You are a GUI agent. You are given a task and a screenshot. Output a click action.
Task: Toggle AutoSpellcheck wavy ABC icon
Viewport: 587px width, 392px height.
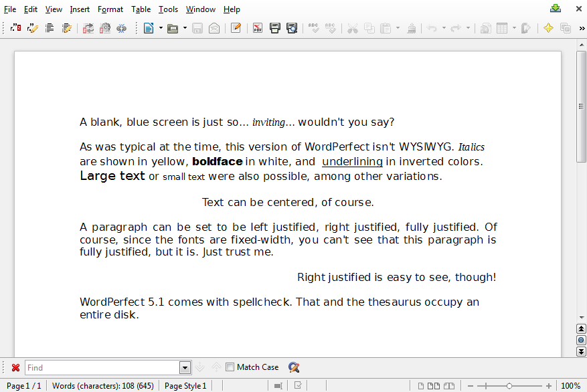click(330, 28)
